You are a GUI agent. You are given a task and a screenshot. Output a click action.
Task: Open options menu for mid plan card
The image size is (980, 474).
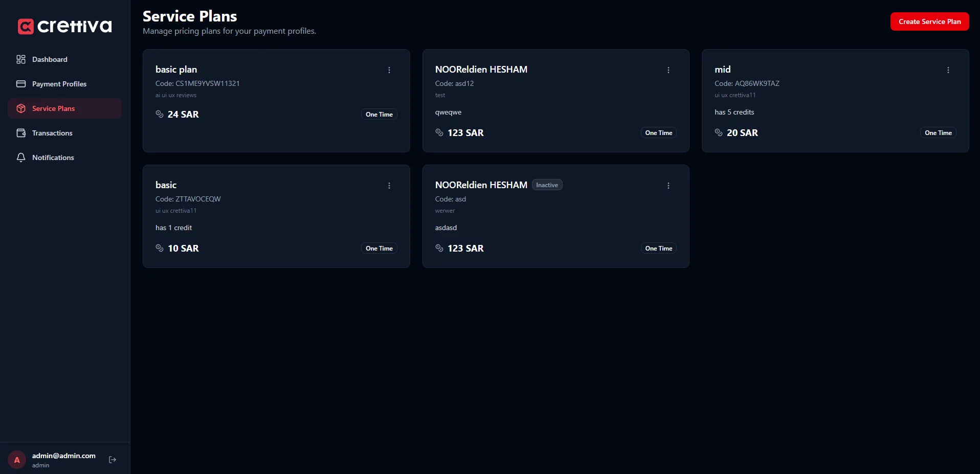click(948, 70)
